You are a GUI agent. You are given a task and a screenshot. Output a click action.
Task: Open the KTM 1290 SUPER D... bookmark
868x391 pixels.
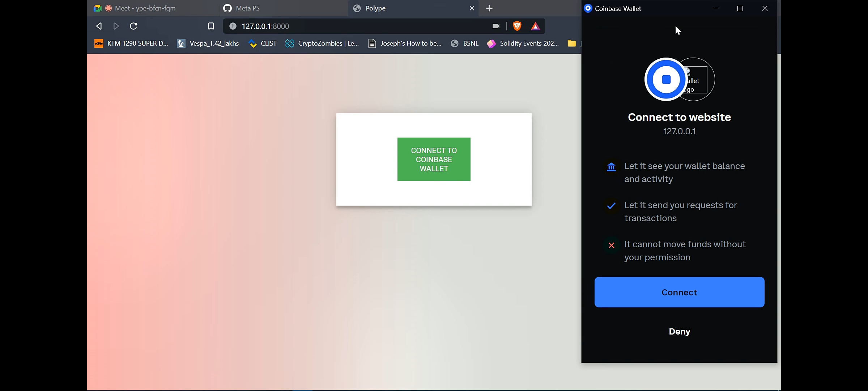[131, 43]
